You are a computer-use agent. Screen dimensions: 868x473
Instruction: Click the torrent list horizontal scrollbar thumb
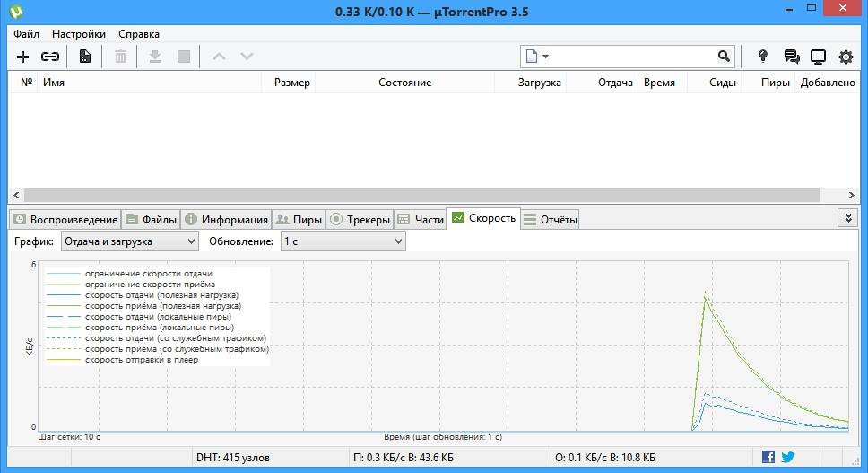(x=421, y=195)
